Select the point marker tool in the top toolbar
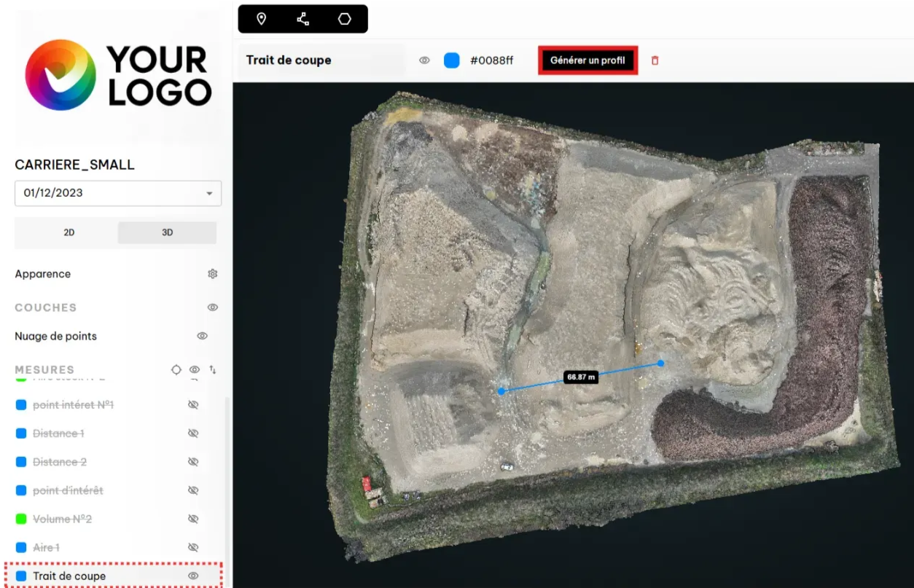The image size is (914, 588). (261, 19)
